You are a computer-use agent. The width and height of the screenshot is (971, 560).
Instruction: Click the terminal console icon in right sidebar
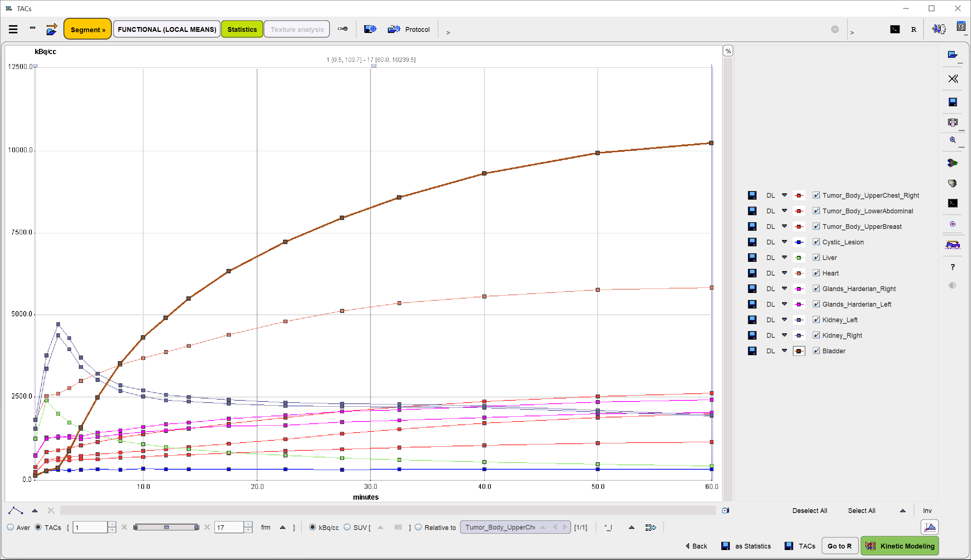coord(952,203)
